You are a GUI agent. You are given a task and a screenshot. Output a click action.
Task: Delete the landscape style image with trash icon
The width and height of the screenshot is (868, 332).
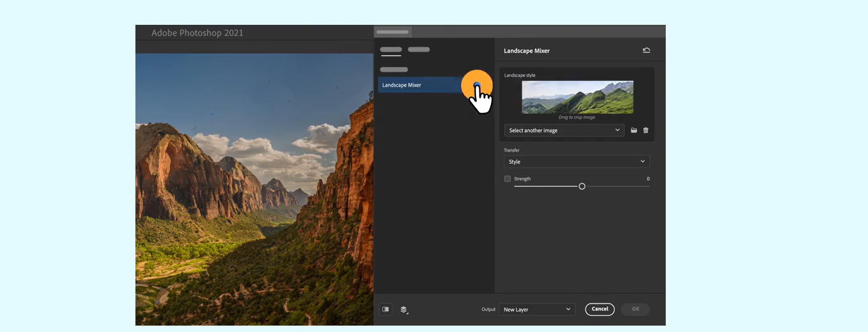click(x=645, y=130)
